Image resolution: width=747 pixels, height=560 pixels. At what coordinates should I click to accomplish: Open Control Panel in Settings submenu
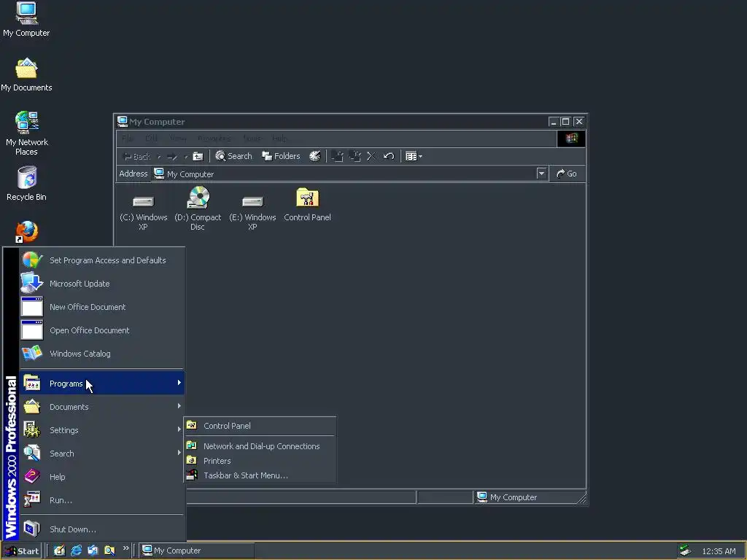point(260,426)
